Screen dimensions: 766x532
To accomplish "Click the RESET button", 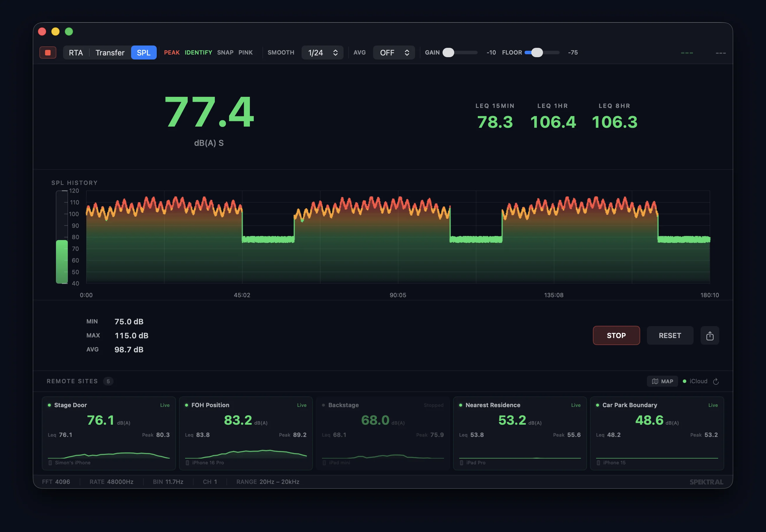I will pos(670,335).
